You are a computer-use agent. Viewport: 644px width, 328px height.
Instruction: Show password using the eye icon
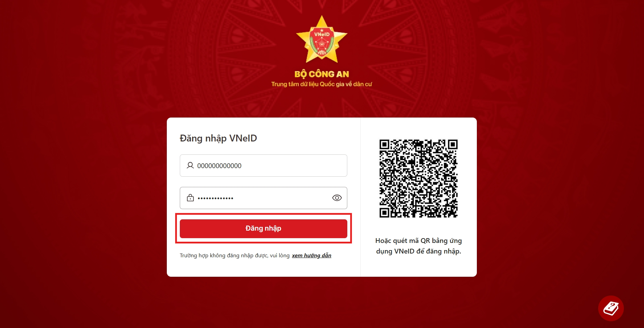(337, 198)
